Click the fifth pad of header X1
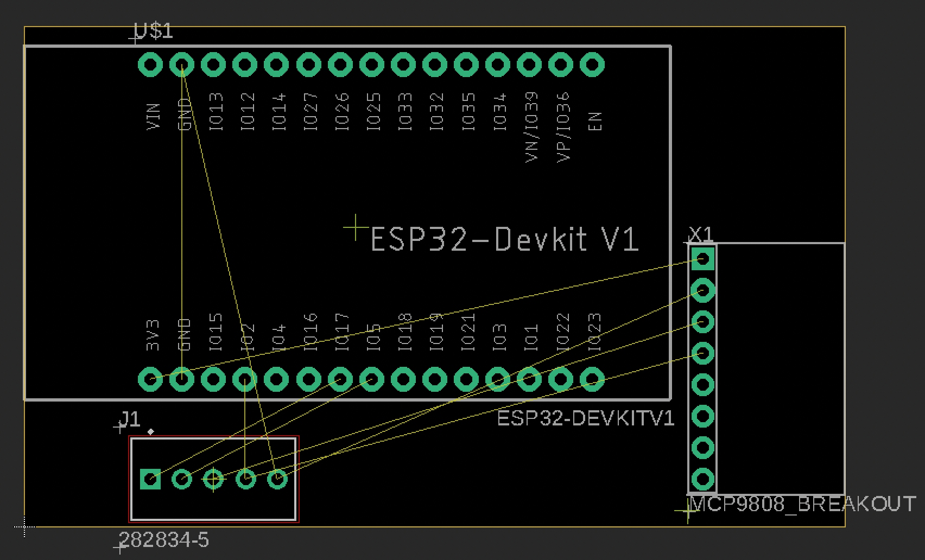The image size is (925, 560). coord(703,385)
